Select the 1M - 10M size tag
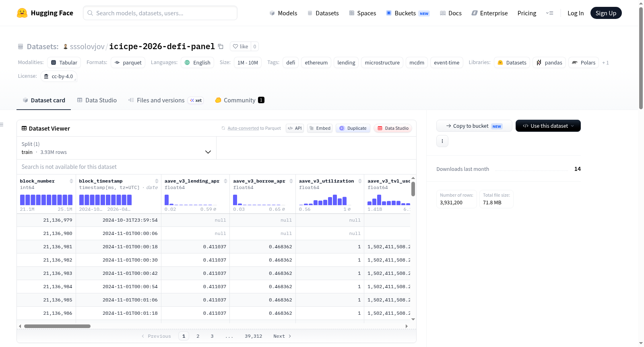The width and height of the screenshot is (644, 347). point(248,62)
